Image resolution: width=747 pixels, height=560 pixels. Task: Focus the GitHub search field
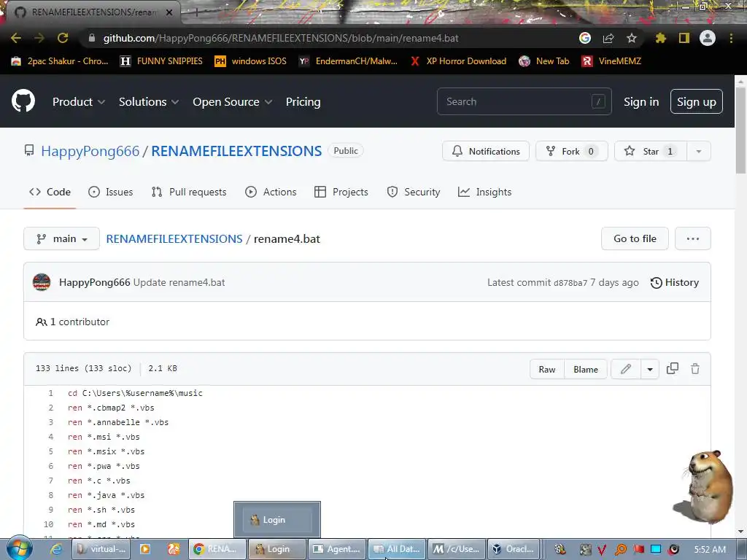[x=524, y=101]
